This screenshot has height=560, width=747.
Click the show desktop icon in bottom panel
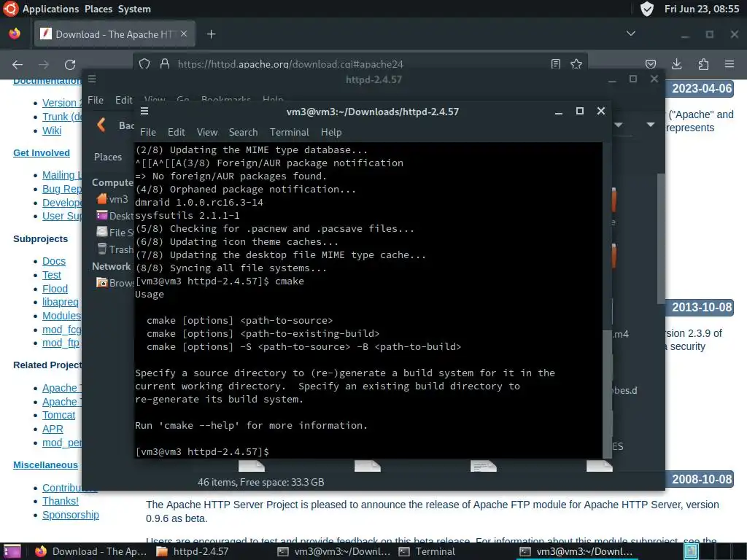[12, 551]
